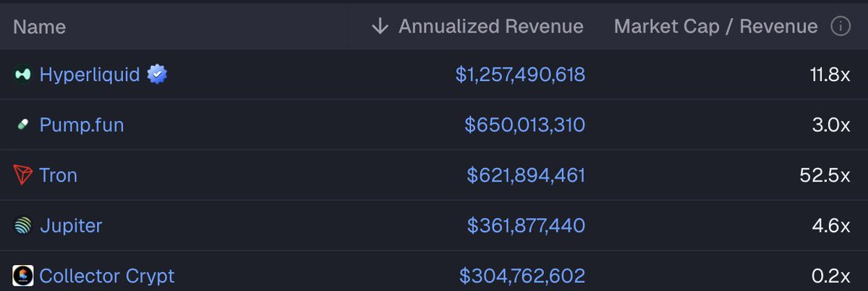Click the 0.2x ratio for Collector Crypt

831,276
